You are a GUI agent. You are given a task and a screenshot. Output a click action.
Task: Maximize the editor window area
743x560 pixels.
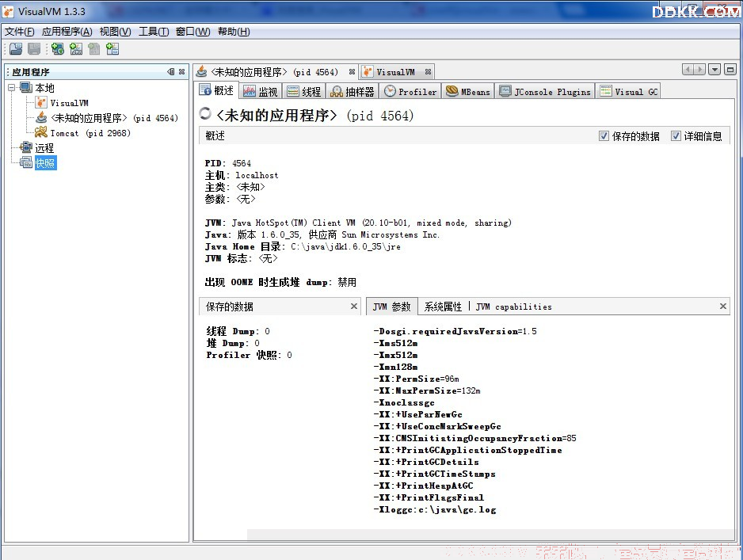[730, 70]
